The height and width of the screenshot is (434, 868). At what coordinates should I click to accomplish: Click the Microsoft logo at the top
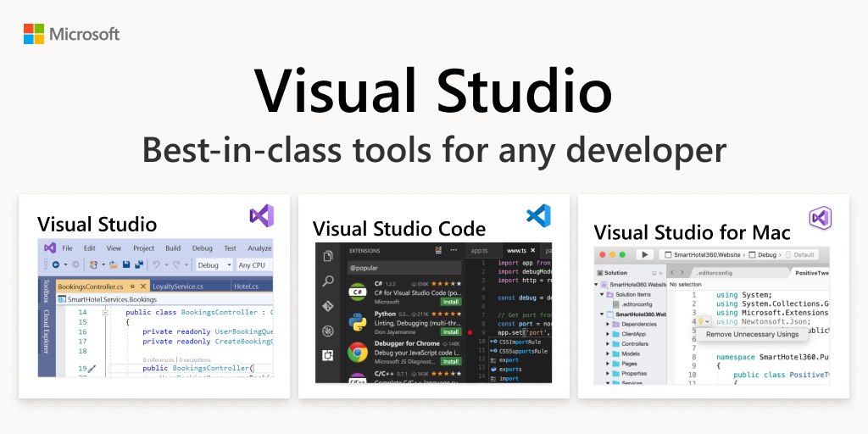(71, 34)
